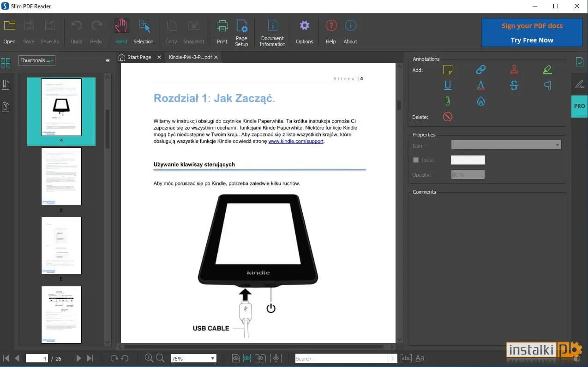Open Document Information

click(272, 32)
